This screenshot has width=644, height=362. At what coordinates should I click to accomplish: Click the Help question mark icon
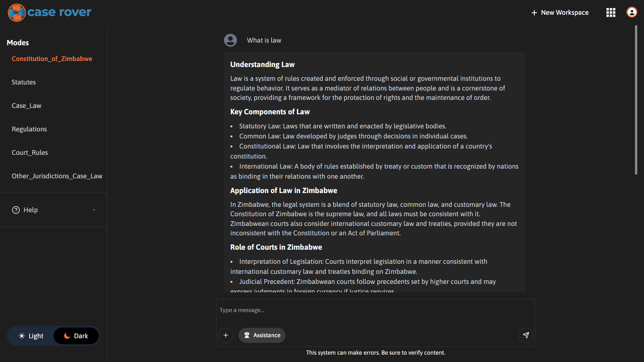pos(16,210)
